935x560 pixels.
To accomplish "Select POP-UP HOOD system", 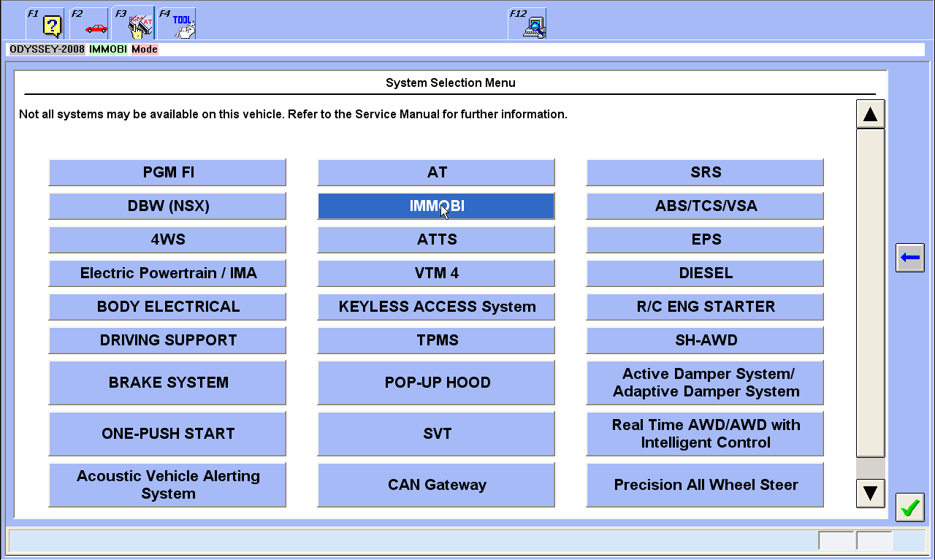I will click(x=436, y=383).
